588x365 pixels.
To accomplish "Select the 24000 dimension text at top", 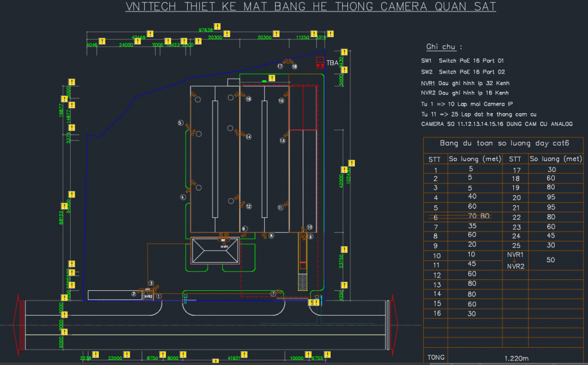I will (126, 44).
